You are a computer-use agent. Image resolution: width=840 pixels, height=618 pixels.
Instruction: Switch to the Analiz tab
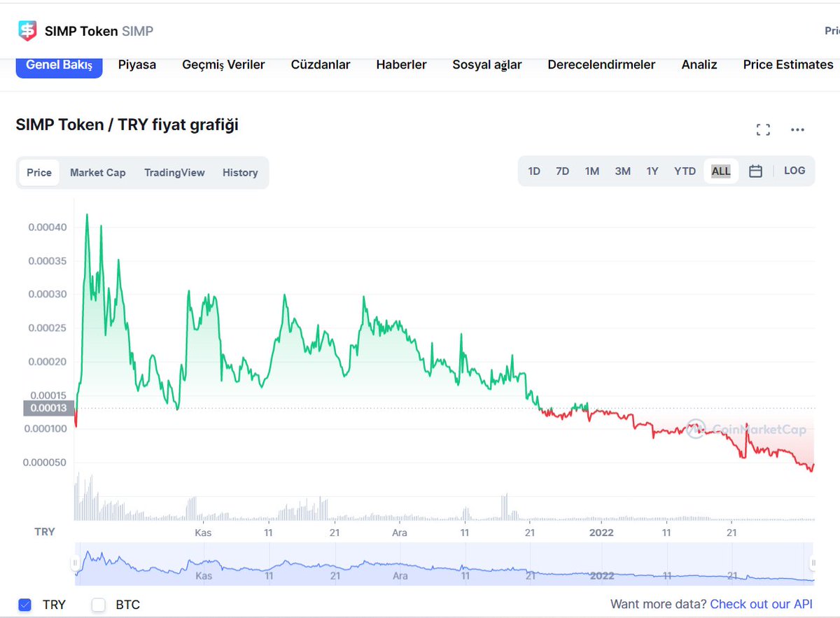pos(699,64)
